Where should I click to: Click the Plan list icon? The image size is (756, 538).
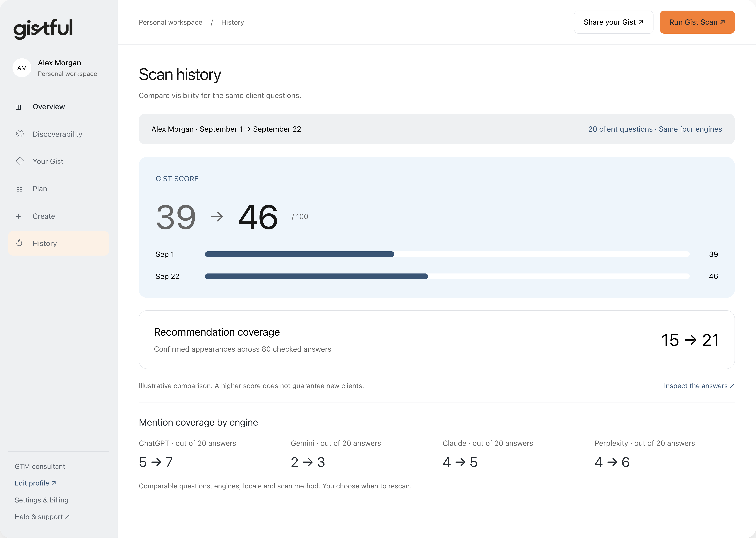point(20,189)
